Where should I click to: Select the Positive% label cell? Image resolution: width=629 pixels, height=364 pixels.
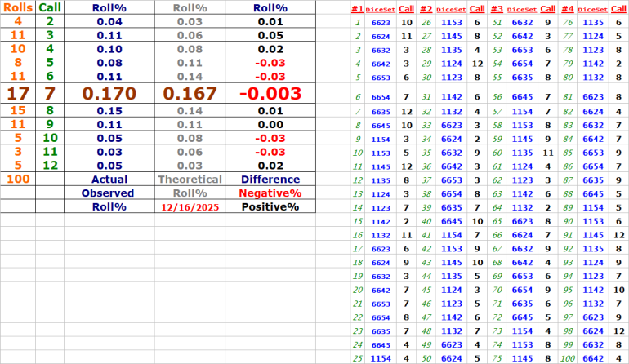[269, 207]
